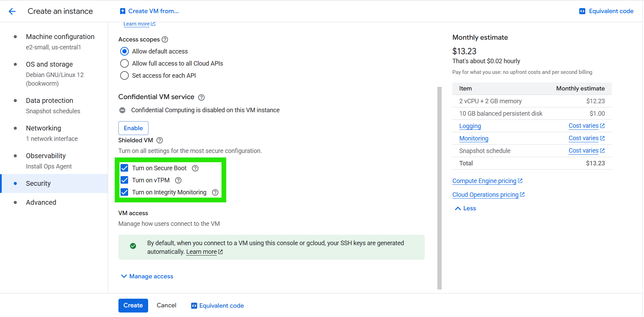Disable Turn on Integrity Monitoring checkbox
Viewport: 644px width, 317px height.
point(124,192)
